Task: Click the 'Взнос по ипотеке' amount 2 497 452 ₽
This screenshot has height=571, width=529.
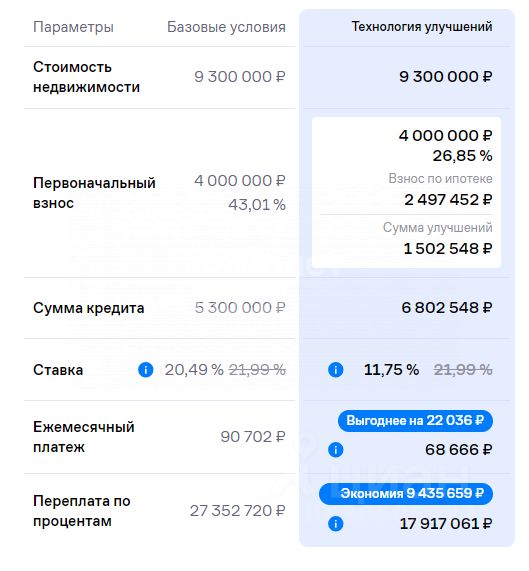Action: coord(448,200)
